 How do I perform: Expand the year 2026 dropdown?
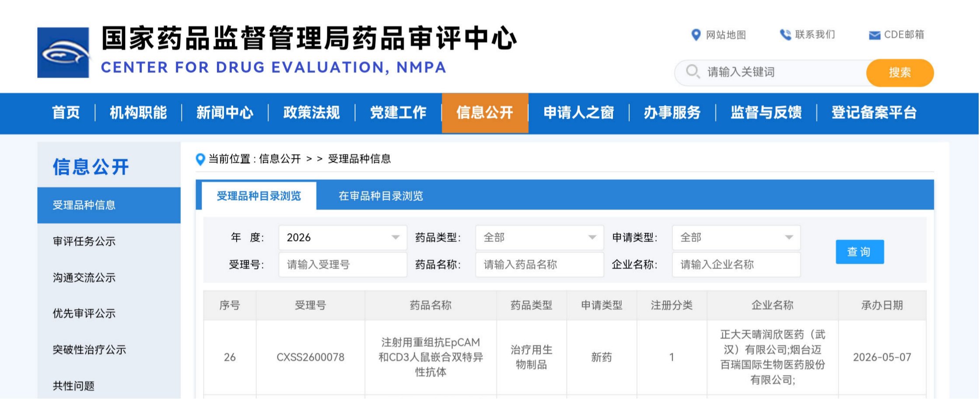343,238
